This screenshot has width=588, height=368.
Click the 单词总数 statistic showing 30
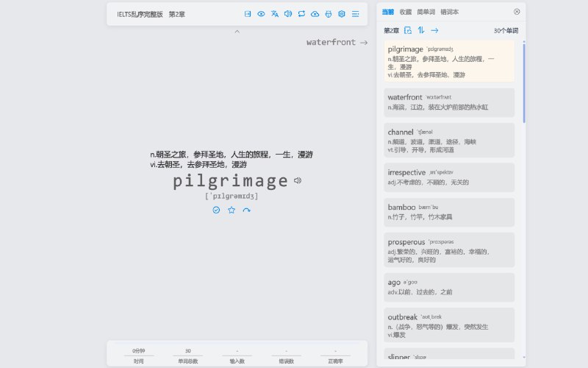click(x=188, y=355)
